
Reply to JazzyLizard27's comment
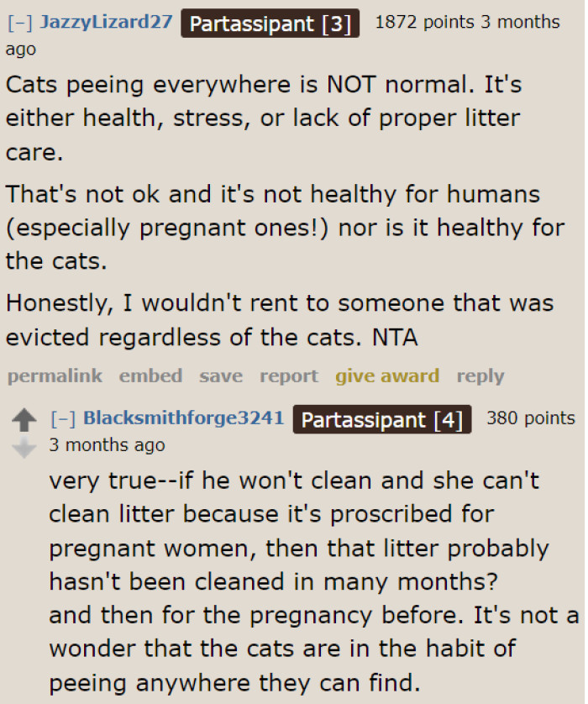click(480, 376)
